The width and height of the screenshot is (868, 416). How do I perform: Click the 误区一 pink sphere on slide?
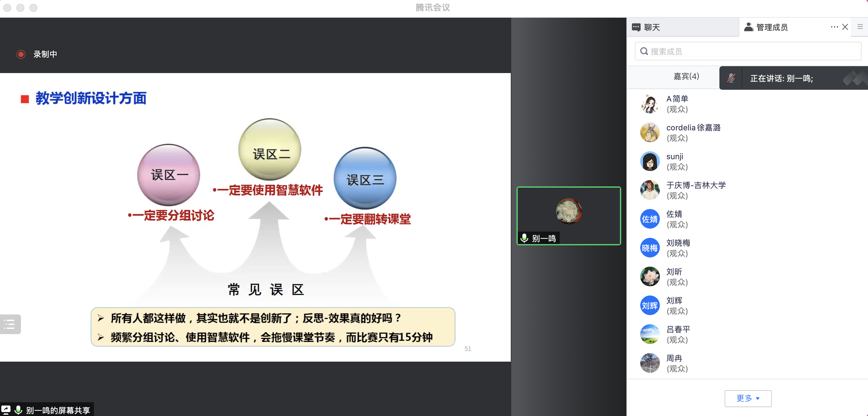point(169,175)
